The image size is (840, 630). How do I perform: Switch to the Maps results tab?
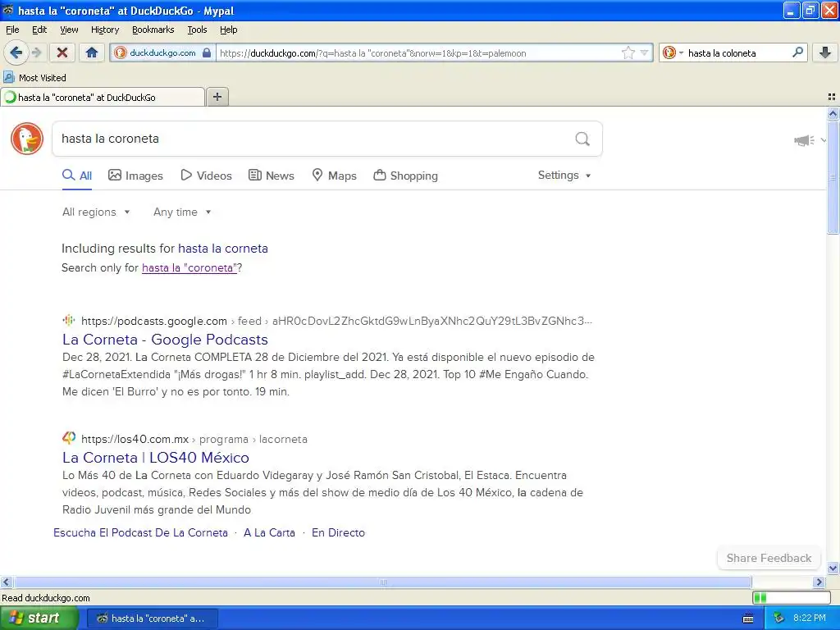(x=335, y=176)
